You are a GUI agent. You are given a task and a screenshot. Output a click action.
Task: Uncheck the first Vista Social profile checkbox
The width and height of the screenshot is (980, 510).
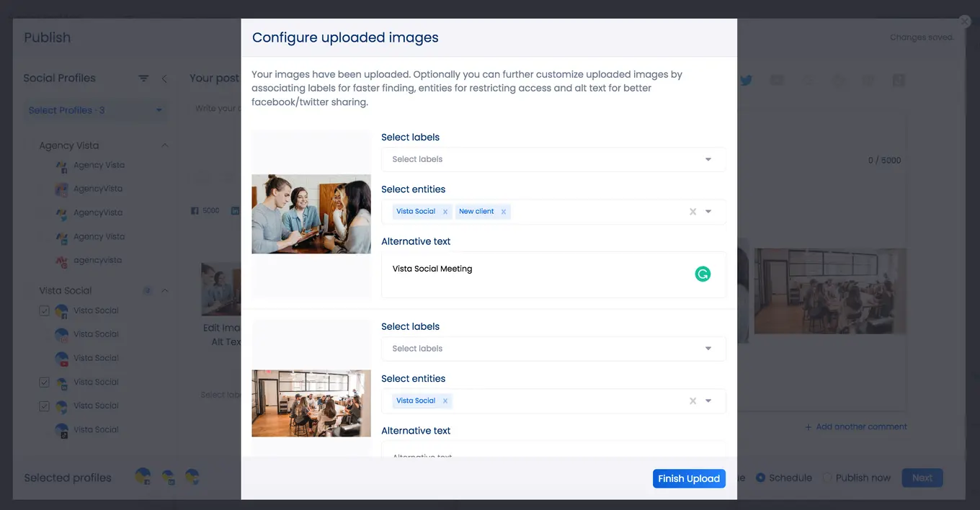click(44, 310)
